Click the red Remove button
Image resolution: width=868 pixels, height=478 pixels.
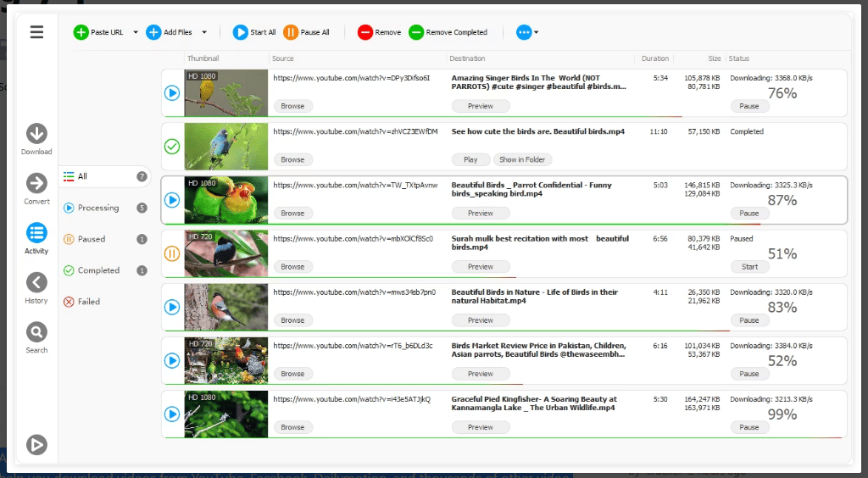tap(379, 32)
